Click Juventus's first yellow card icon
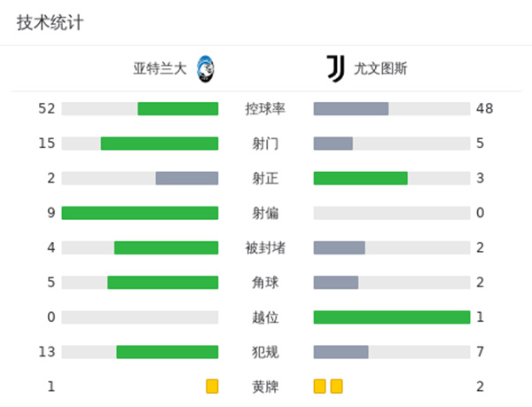 coord(320,387)
